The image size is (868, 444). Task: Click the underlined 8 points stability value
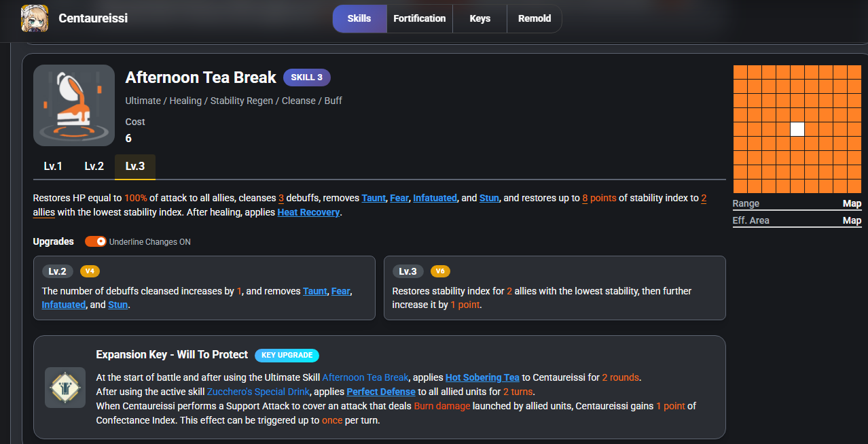coord(599,198)
